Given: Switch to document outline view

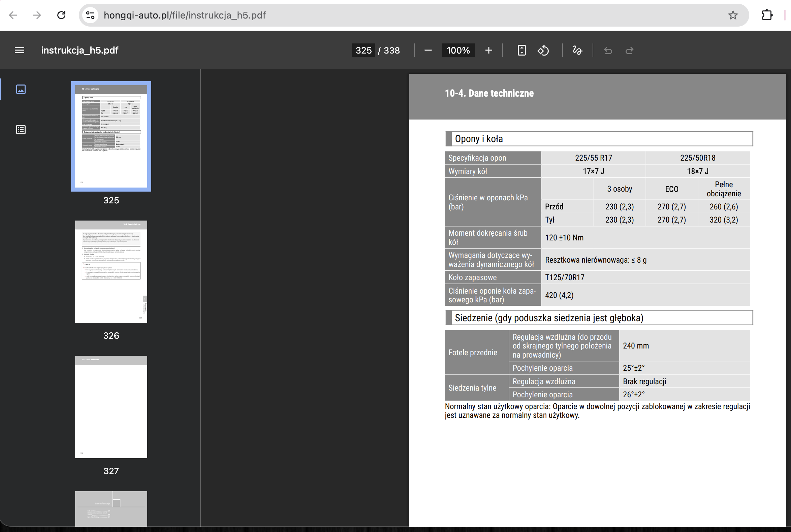Looking at the screenshot, I should coord(21,130).
